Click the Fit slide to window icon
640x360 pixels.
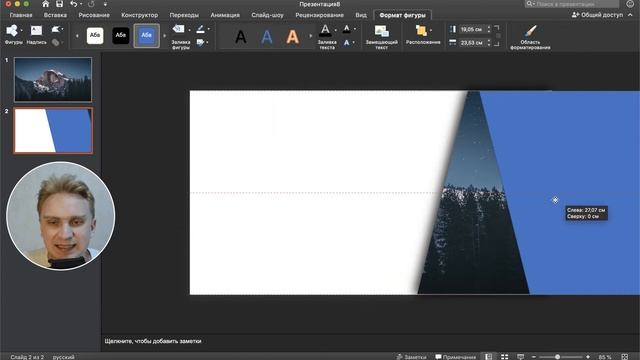point(624,357)
